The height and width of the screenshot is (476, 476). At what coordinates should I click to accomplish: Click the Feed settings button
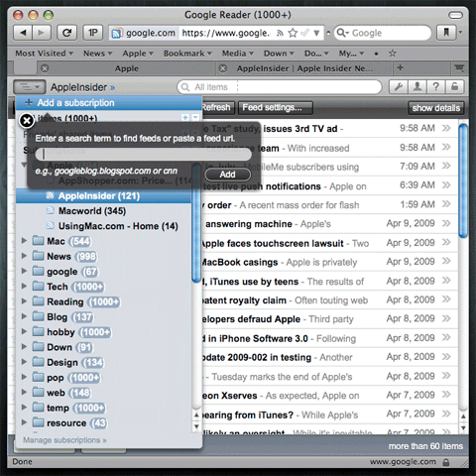tap(275, 107)
